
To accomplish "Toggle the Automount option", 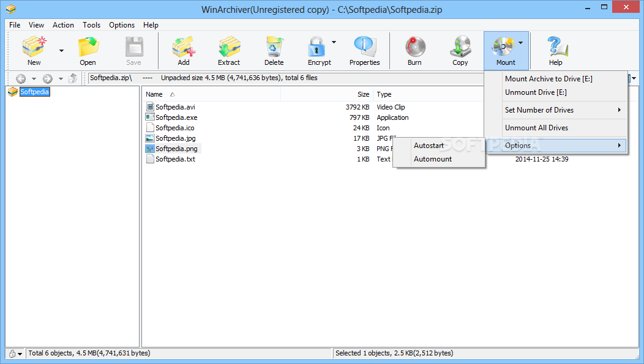I will (439, 159).
